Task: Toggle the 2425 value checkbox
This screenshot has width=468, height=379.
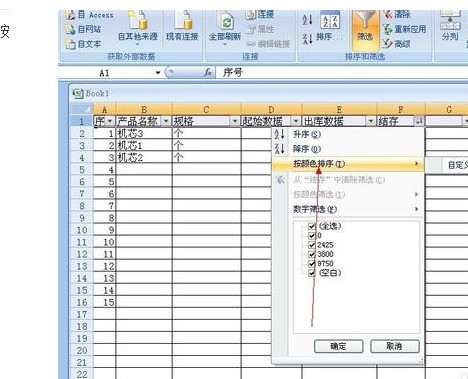Action: (x=312, y=245)
